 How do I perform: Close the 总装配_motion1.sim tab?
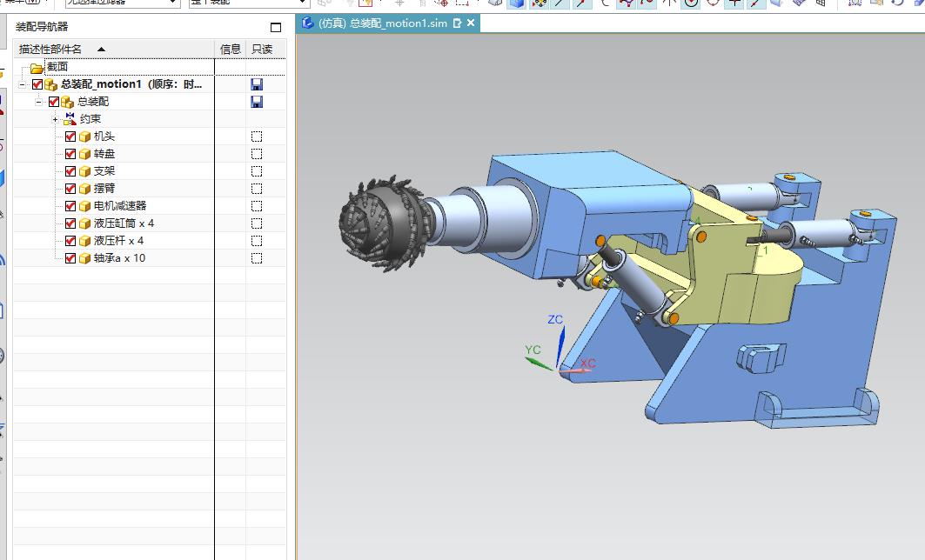pos(471,23)
